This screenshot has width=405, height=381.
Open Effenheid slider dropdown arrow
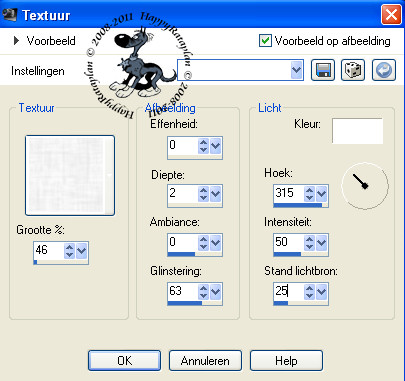216,146
